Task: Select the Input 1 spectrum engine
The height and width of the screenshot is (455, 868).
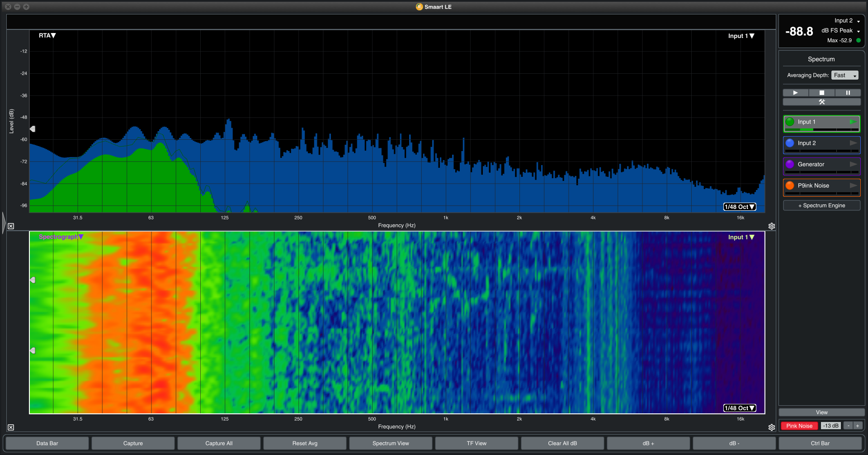Action: tap(822, 123)
